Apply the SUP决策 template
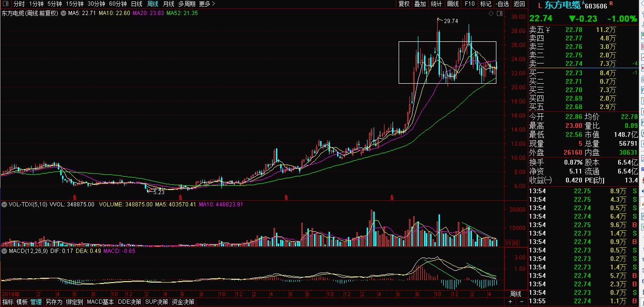The height and width of the screenshot is (307, 644). (x=157, y=302)
